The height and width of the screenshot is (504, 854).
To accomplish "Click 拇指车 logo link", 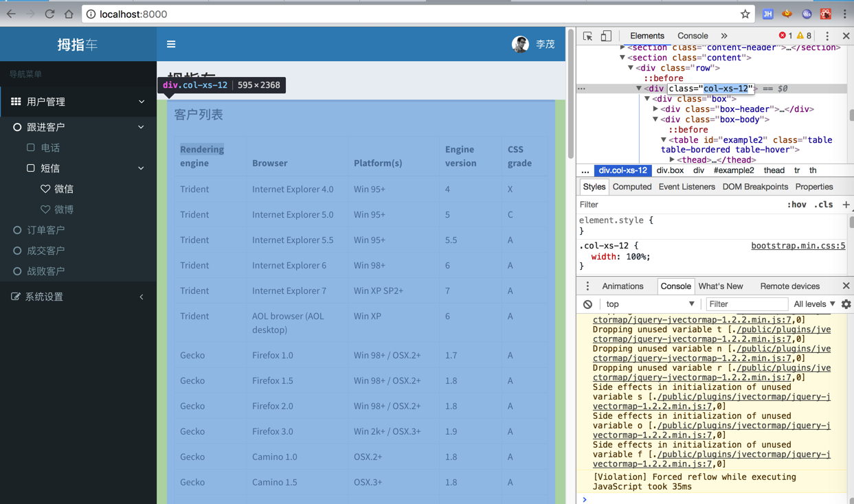I will click(78, 45).
